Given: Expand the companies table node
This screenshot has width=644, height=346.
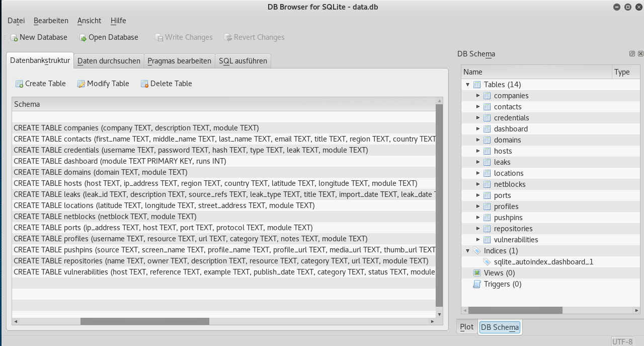Looking at the screenshot, I should pyautogui.click(x=478, y=96).
